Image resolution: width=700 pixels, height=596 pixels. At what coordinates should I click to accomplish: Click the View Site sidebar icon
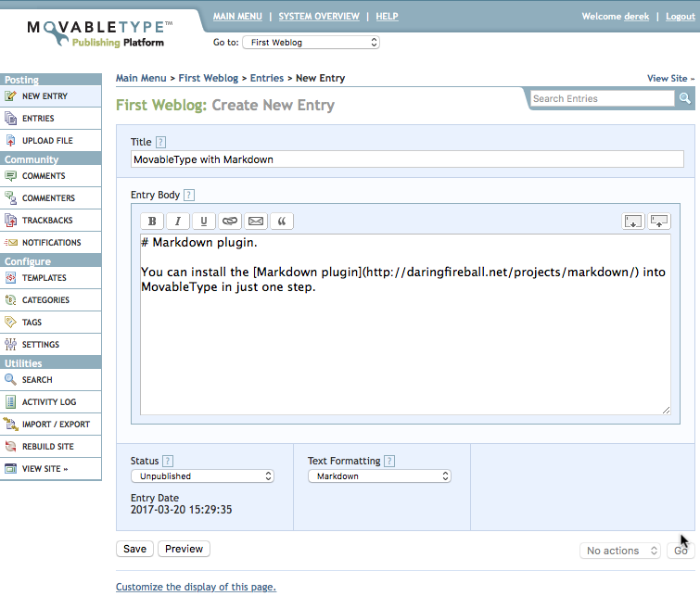tap(11, 469)
